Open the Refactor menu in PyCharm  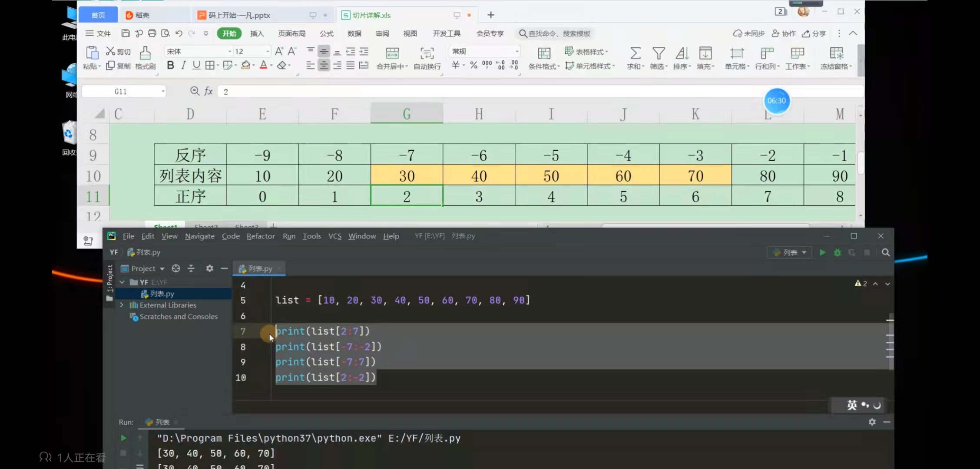click(261, 236)
